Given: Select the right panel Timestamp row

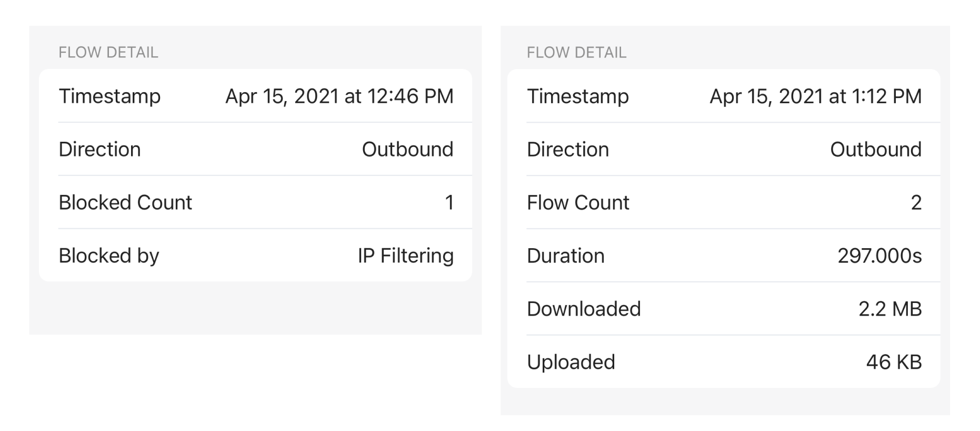Looking at the screenshot, I should point(724,96).
